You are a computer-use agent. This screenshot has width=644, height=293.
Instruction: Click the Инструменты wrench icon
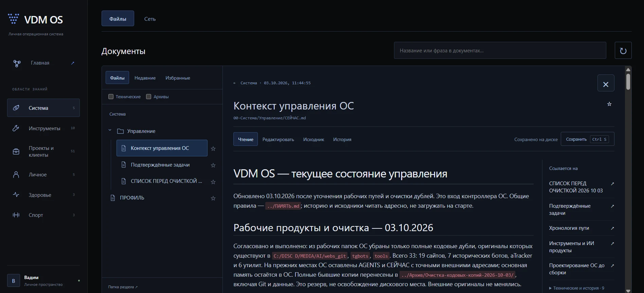click(16, 128)
